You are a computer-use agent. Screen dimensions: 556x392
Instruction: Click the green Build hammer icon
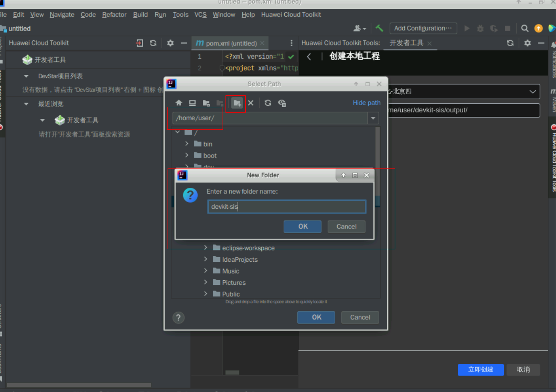click(x=380, y=28)
